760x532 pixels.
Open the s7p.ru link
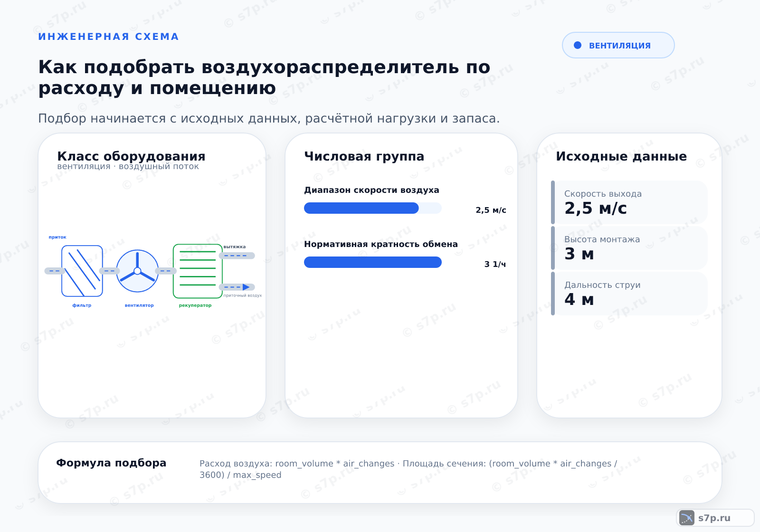coord(715,518)
